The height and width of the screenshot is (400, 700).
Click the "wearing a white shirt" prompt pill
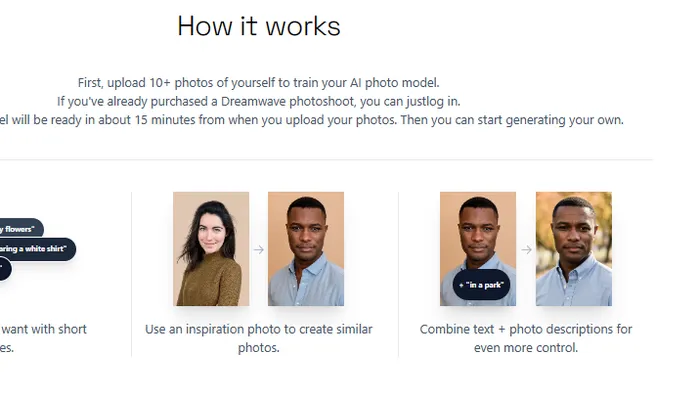tap(36, 249)
